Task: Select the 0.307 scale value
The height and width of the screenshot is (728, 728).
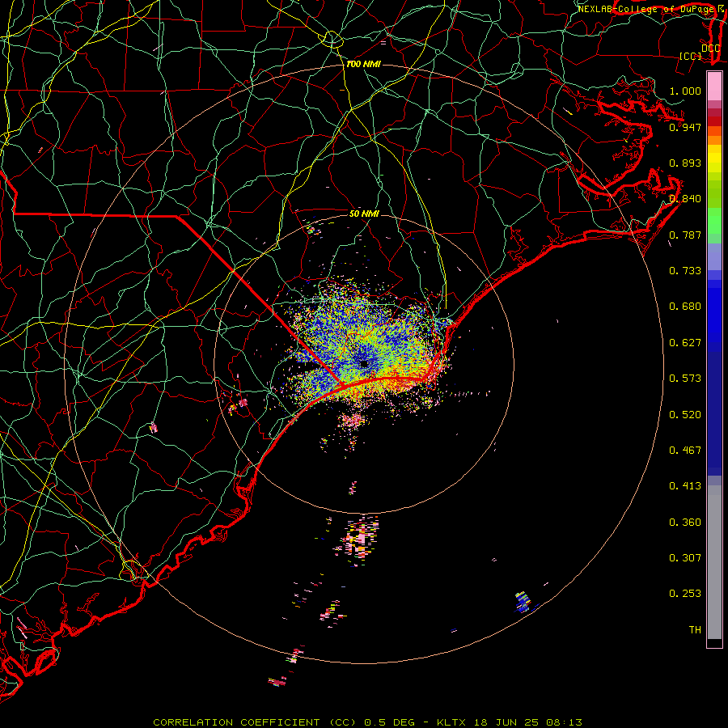Action: [x=685, y=558]
